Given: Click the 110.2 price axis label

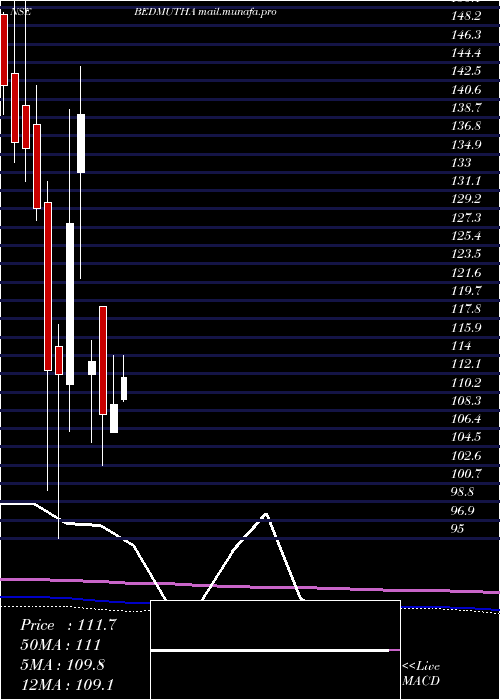Looking at the screenshot, I should click(466, 382).
